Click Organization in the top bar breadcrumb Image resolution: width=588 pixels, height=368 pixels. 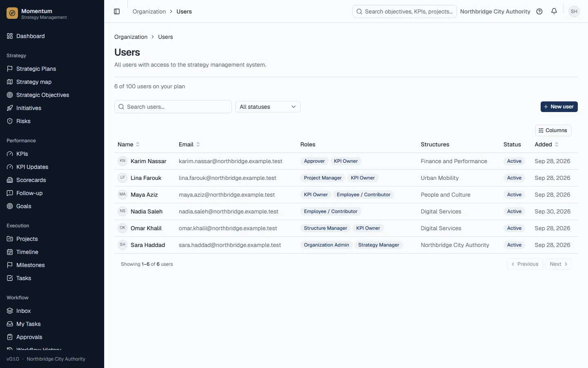click(x=149, y=11)
